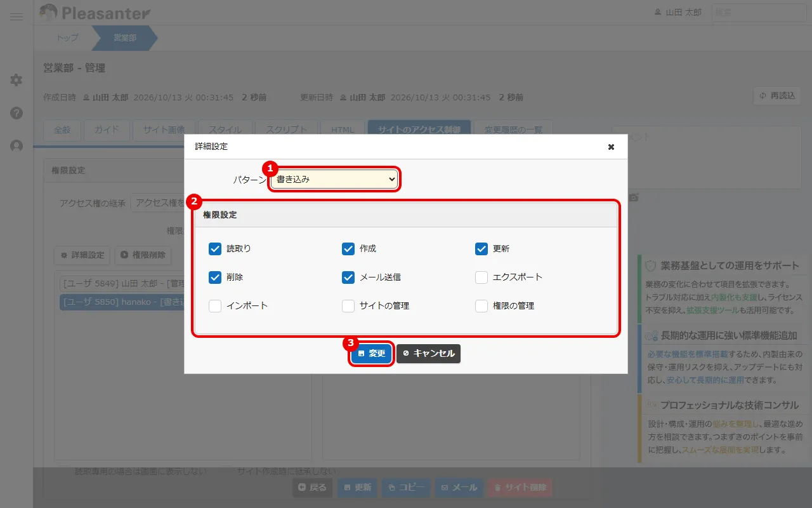Click the Pleasanter logo
812x508 pixels.
pos(95,12)
